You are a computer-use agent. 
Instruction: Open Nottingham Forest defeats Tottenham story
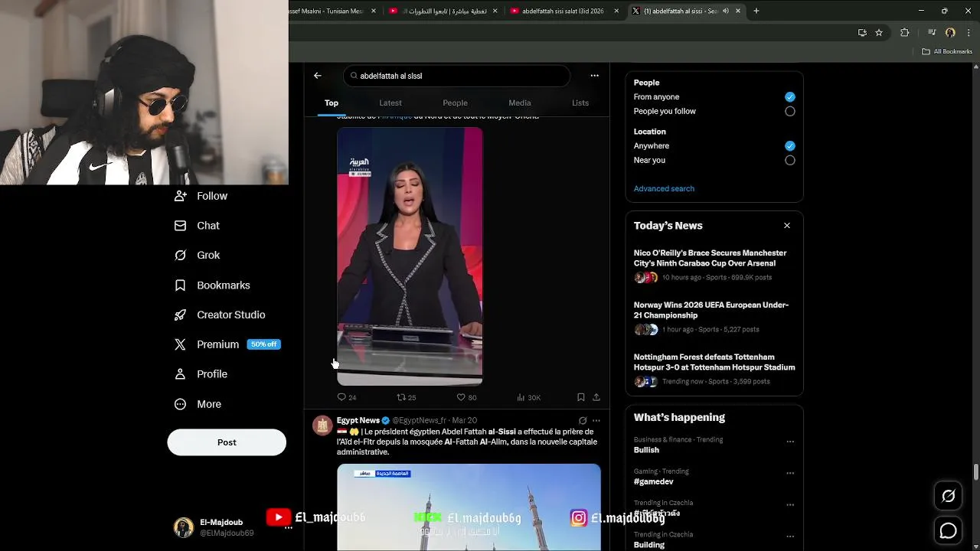[714, 369]
